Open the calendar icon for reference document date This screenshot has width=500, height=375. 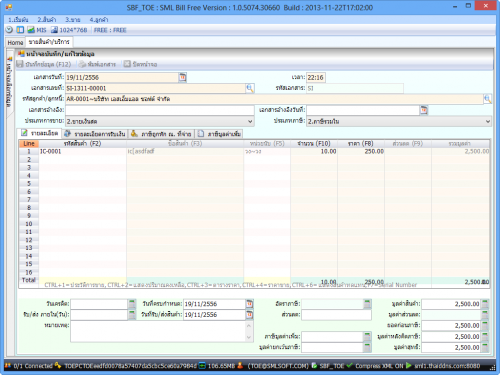coord(424,110)
